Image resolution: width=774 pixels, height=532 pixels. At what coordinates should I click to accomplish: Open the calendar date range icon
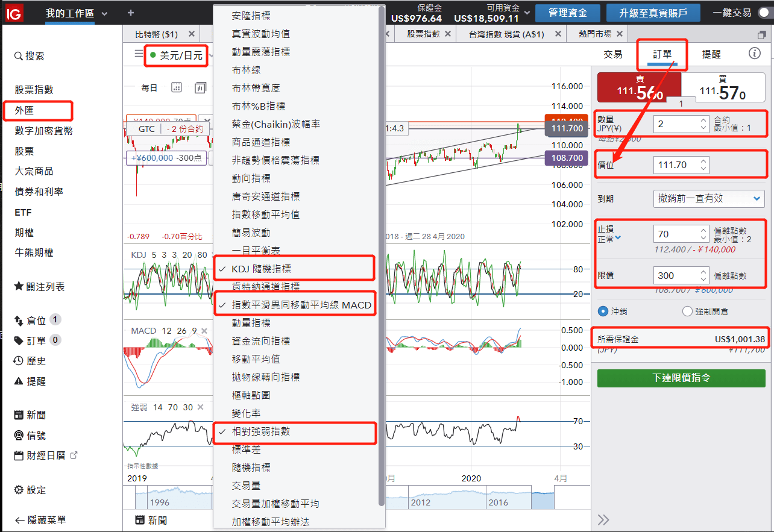[177, 87]
